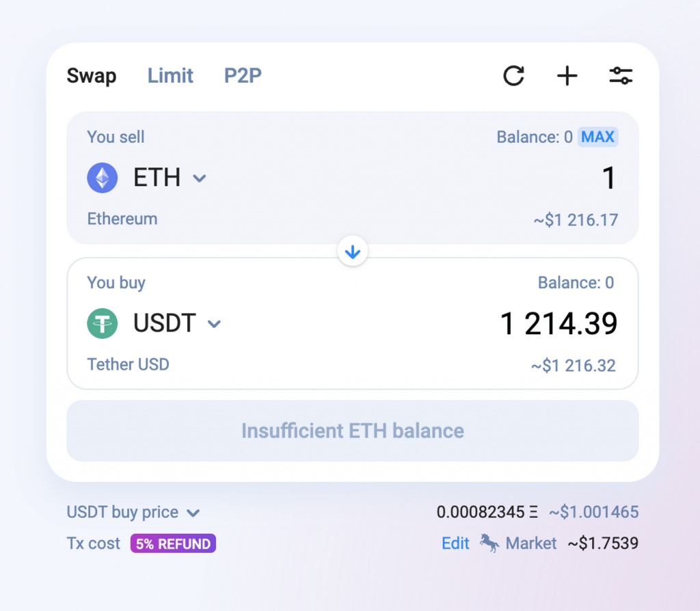
Task: Click the Tether USDT token logo
Action: click(x=103, y=323)
